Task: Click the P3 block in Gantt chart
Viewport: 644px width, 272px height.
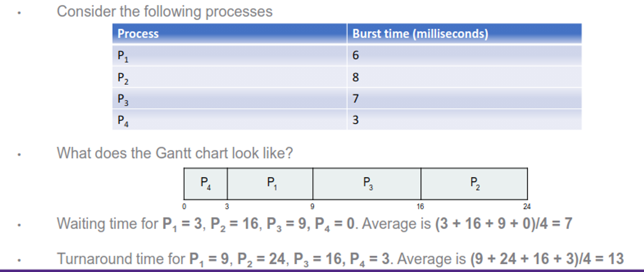Action: 367,184
